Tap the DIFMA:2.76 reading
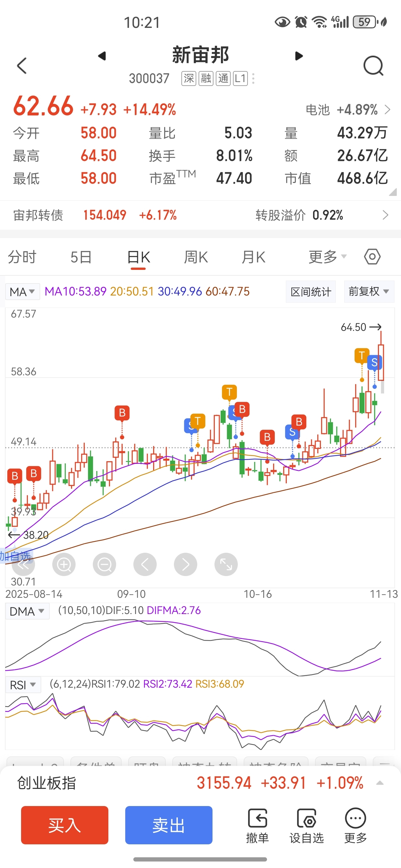This screenshot has height=868, width=401. pos(174,610)
